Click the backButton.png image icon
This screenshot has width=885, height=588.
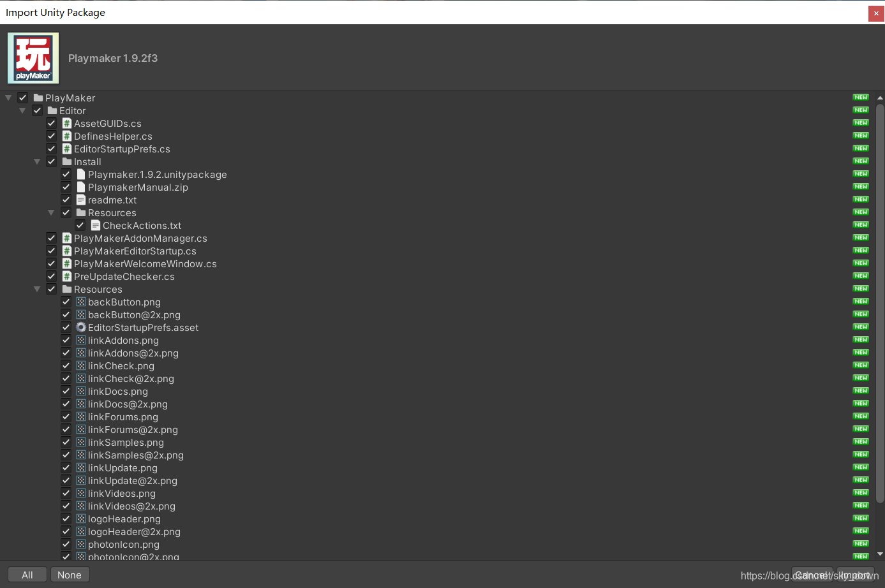(x=81, y=302)
